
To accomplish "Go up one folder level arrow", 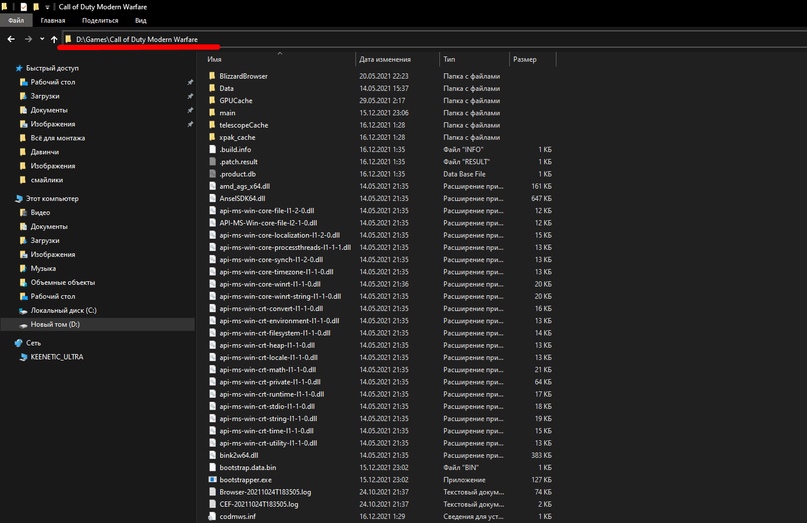I will [x=54, y=39].
